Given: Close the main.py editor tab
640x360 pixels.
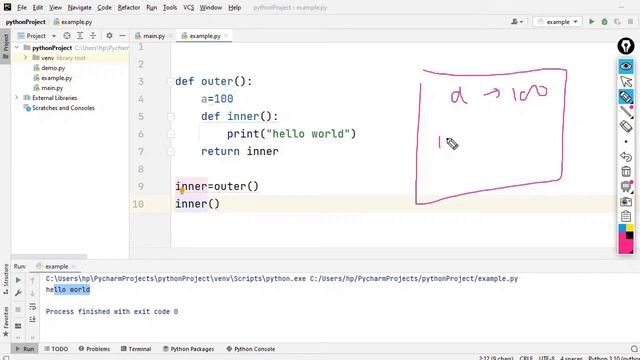Looking at the screenshot, I should coord(171,36).
